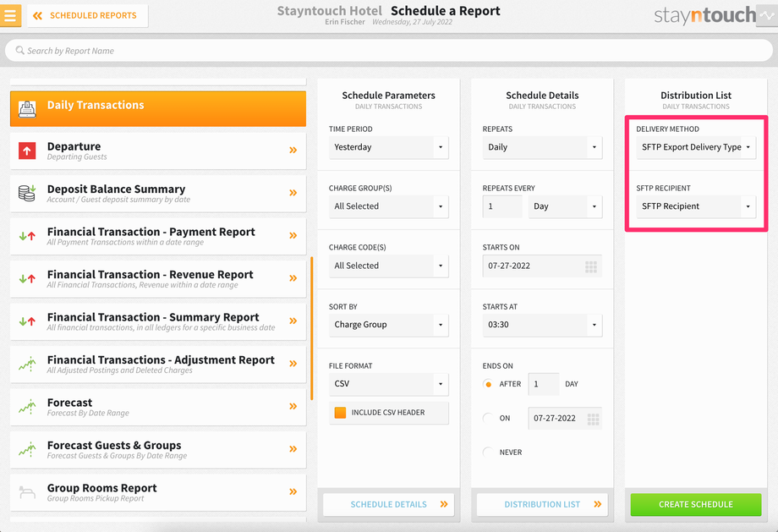Open Deposit Balance Summary chevron

click(293, 193)
